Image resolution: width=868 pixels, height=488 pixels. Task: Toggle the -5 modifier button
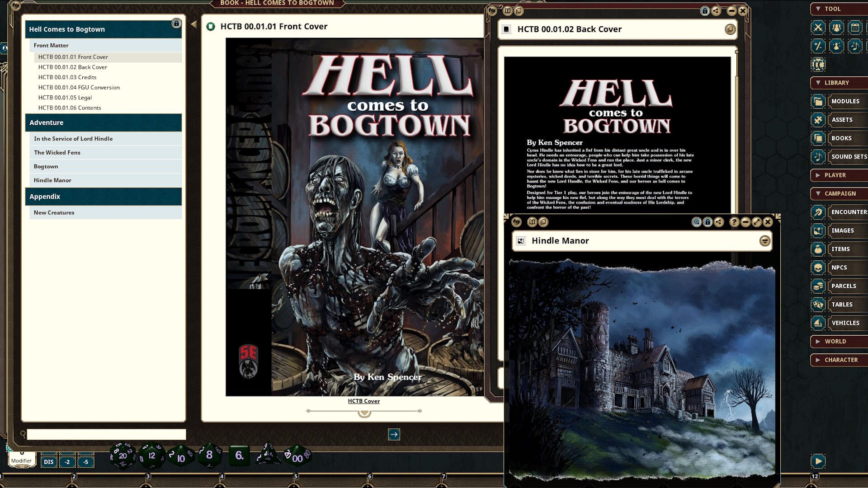[x=85, y=462]
